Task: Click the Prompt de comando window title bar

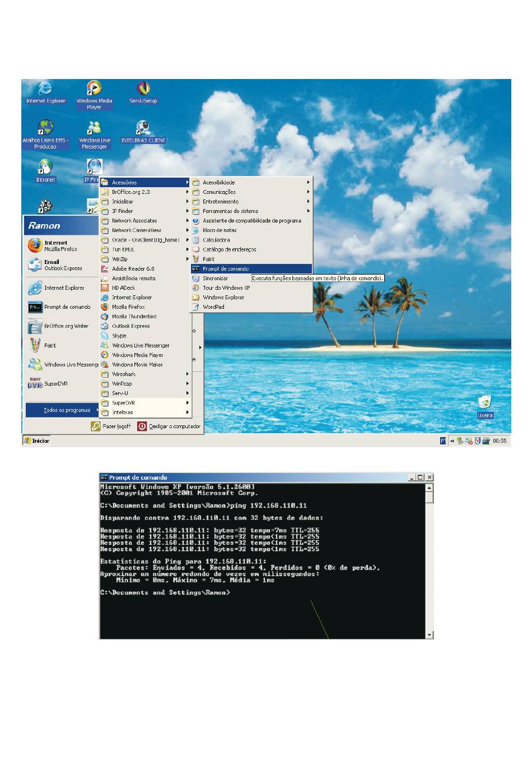Action: (253, 477)
